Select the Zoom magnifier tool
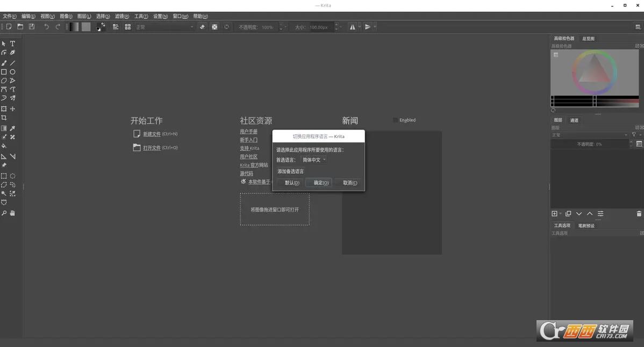 (x=4, y=213)
